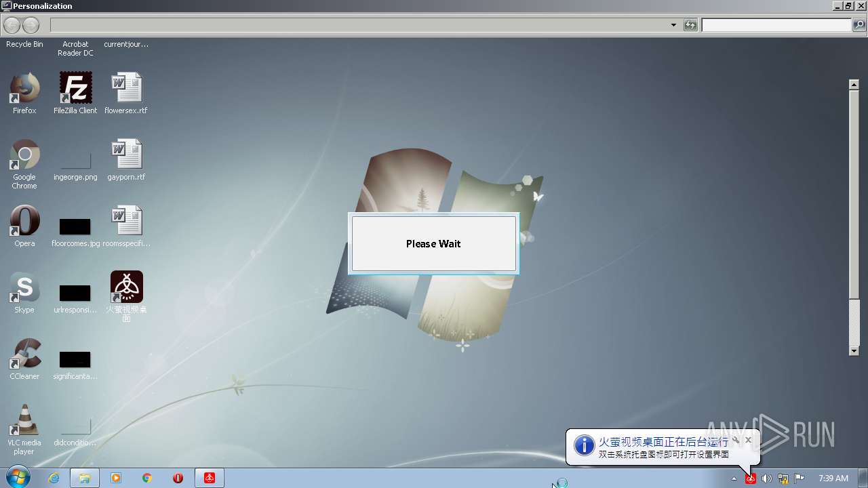This screenshot has height=488, width=868.
Task: Open the Firefox desktop shortcut
Action: tap(24, 93)
